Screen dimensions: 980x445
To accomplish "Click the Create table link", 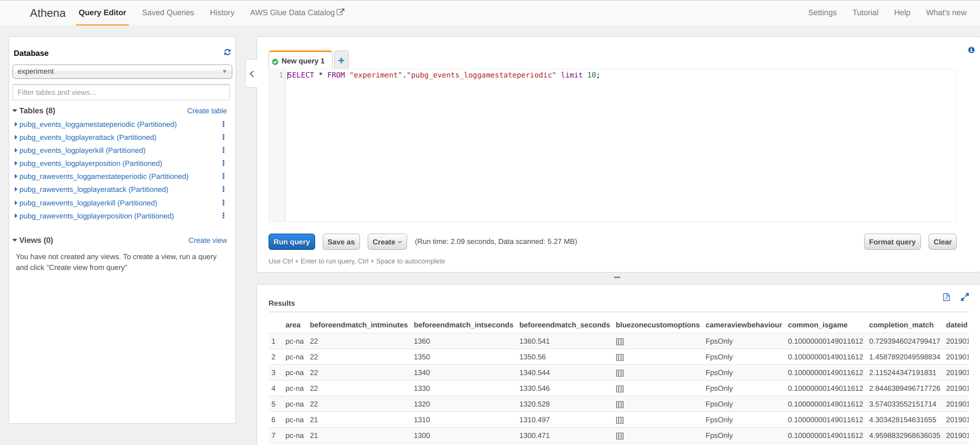I will click(207, 111).
